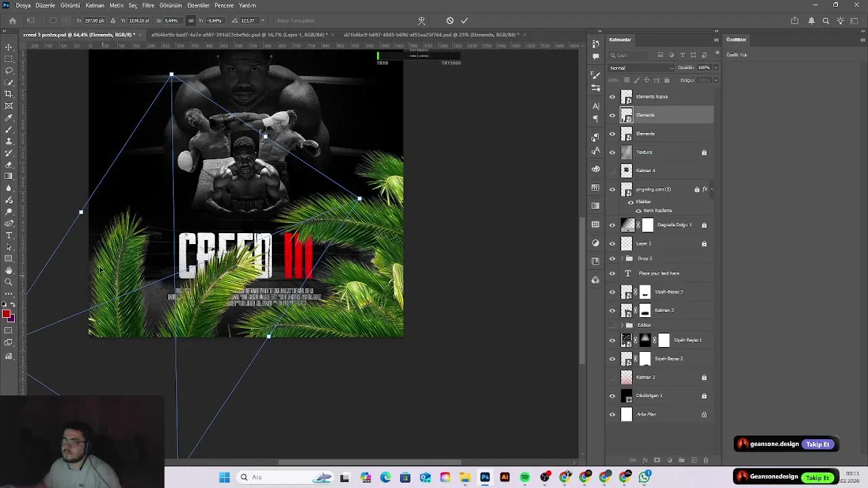Image resolution: width=868 pixels, height=488 pixels.
Task: Select the Eraser tool
Action: pos(9,165)
